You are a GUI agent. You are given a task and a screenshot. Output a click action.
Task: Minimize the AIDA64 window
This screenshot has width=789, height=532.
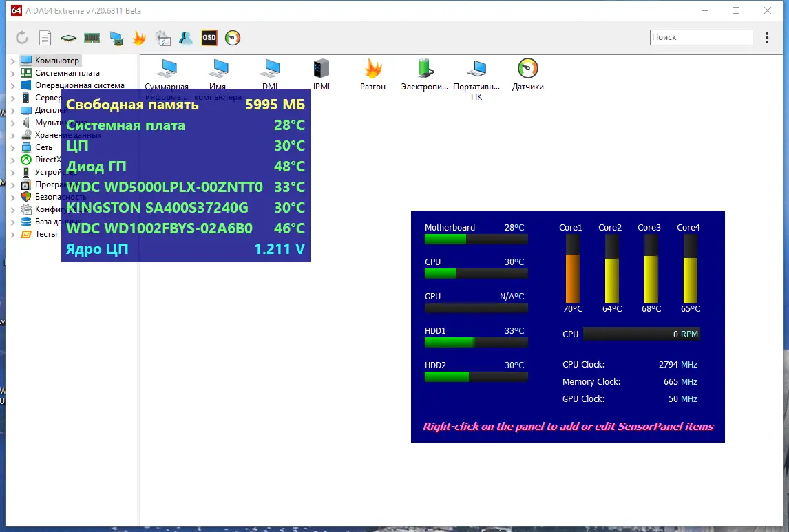tap(705, 10)
